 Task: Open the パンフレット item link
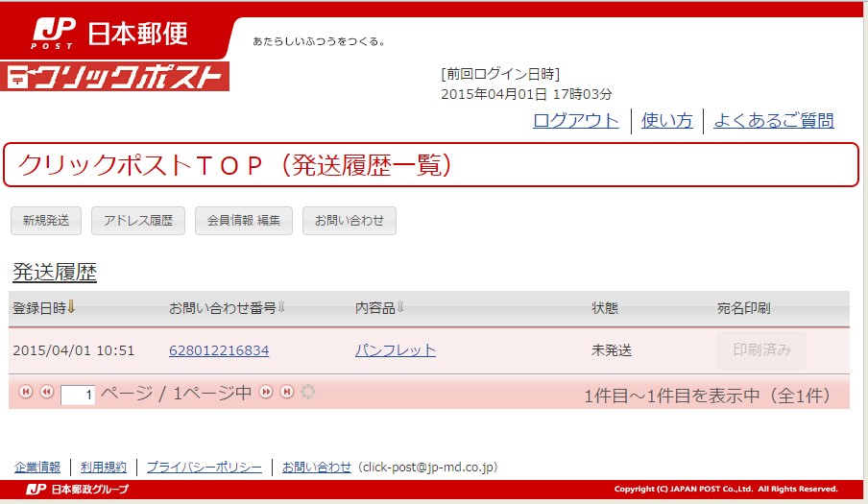[396, 350]
